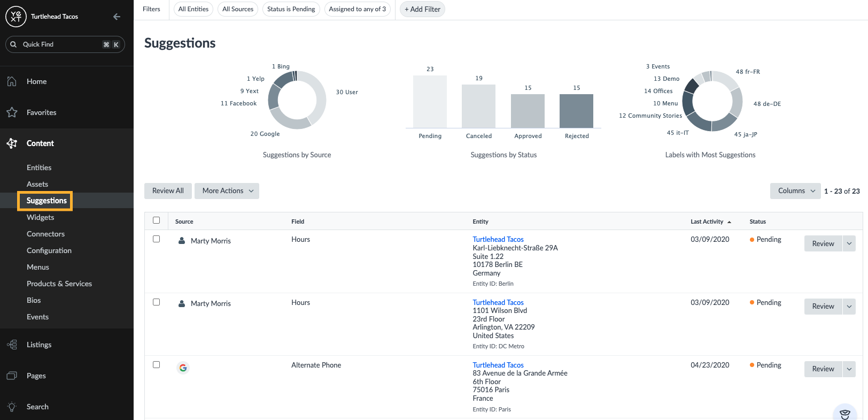Sort by Entity column header
The height and width of the screenshot is (420, 868).
click(x=480, y=222)
